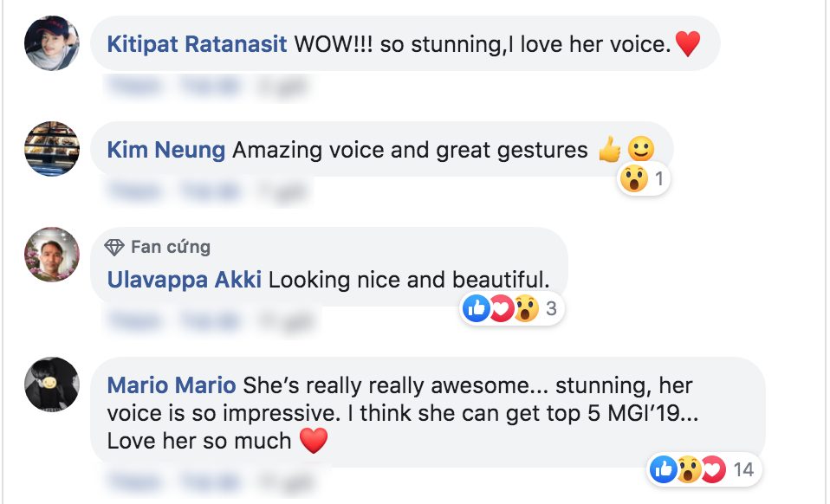The image size is (830, 504).
Task: Click Kim Neung's profile picture
Action: tap(52, 149)
